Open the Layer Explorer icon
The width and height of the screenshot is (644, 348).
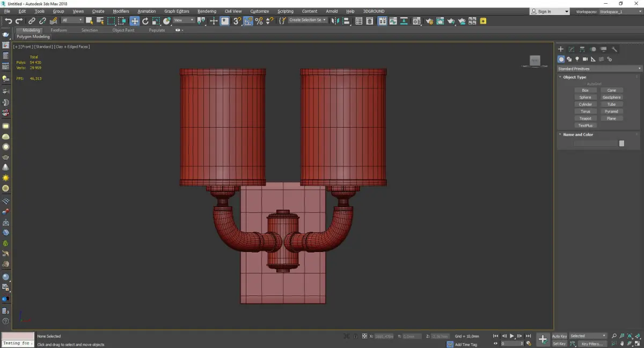(370, 21)
